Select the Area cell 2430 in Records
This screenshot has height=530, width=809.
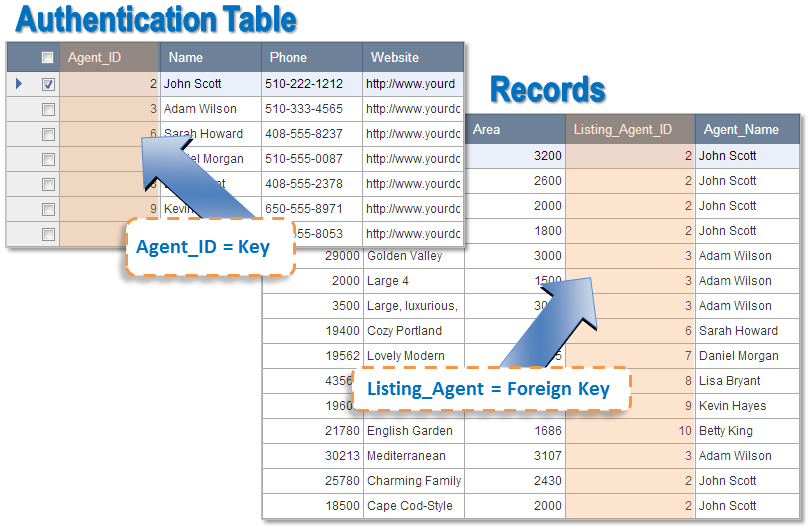515,481
